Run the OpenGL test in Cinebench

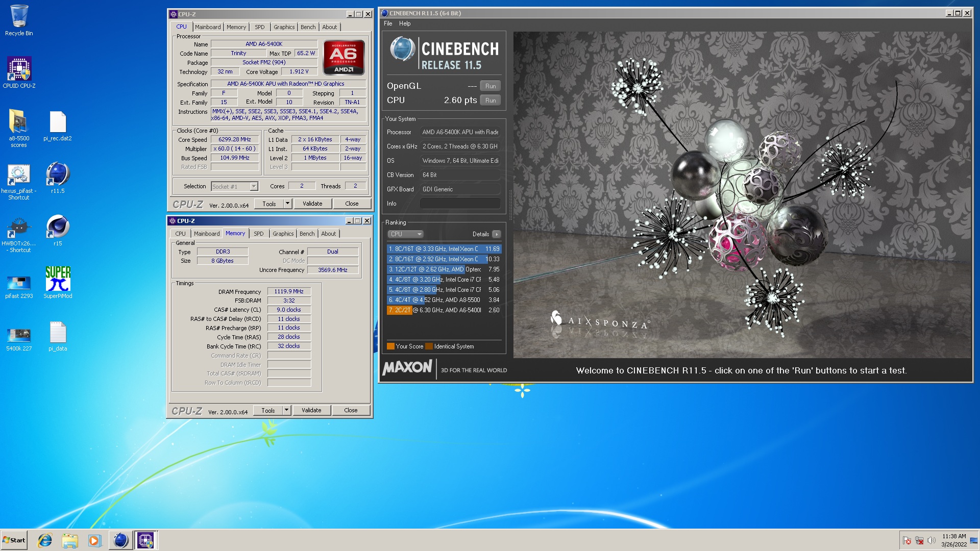click(491, 86)
